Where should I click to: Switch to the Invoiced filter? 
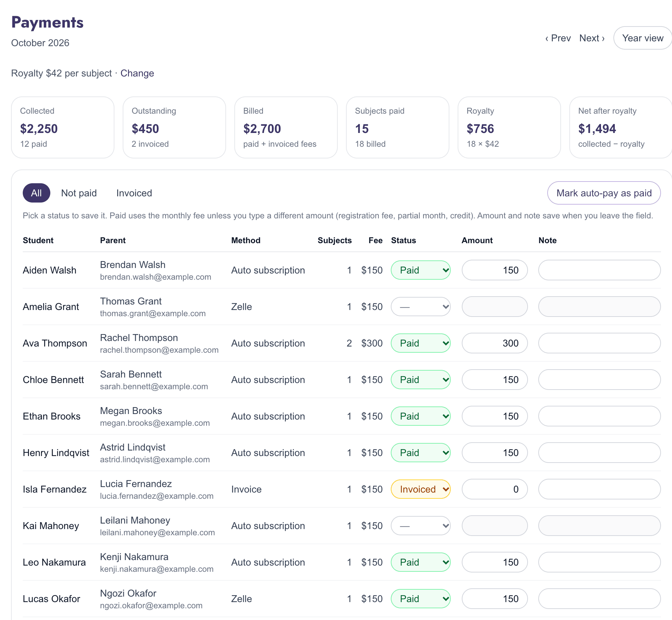click(x=134, y=193)
